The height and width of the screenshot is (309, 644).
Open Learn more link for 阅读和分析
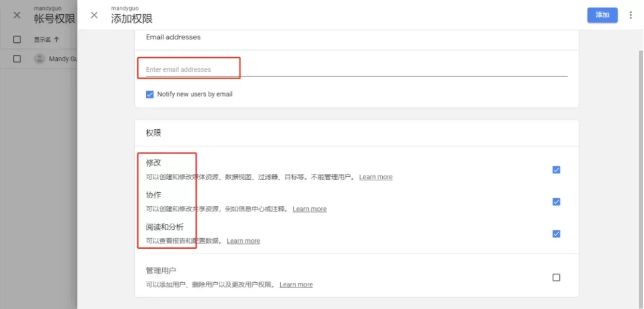(x=243, y=241)
